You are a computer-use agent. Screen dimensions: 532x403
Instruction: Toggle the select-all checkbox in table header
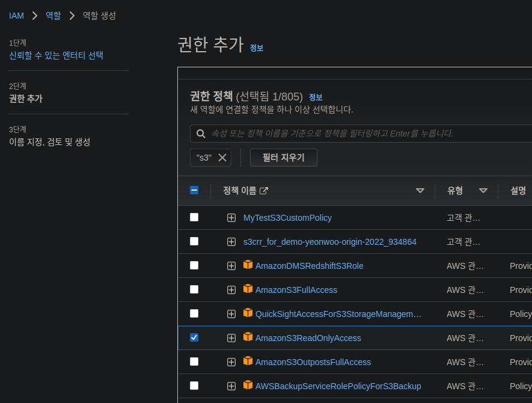(x=194, y=190)
